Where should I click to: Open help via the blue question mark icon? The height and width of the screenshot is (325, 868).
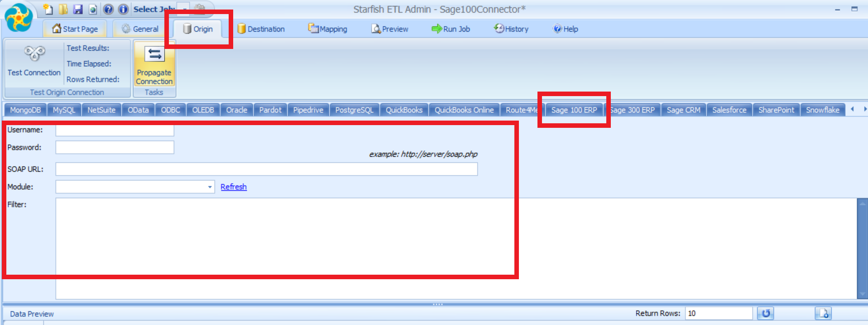(x=108, y=9)
